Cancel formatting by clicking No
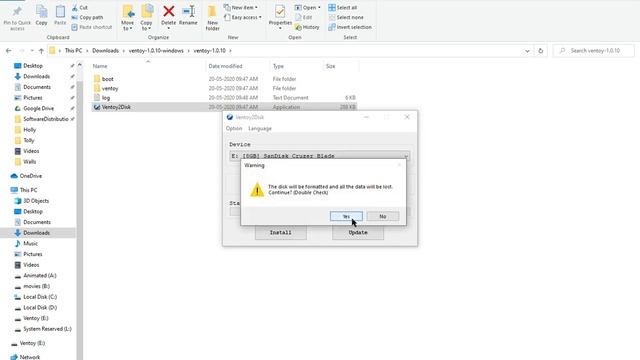Screen dimensions: 640x360 coord(382,216)
